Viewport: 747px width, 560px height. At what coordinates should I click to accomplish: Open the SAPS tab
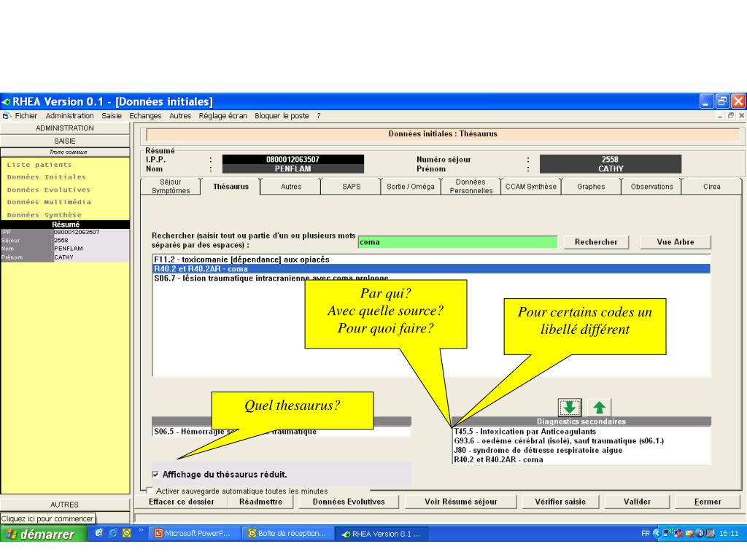click(x=351, y=186)
